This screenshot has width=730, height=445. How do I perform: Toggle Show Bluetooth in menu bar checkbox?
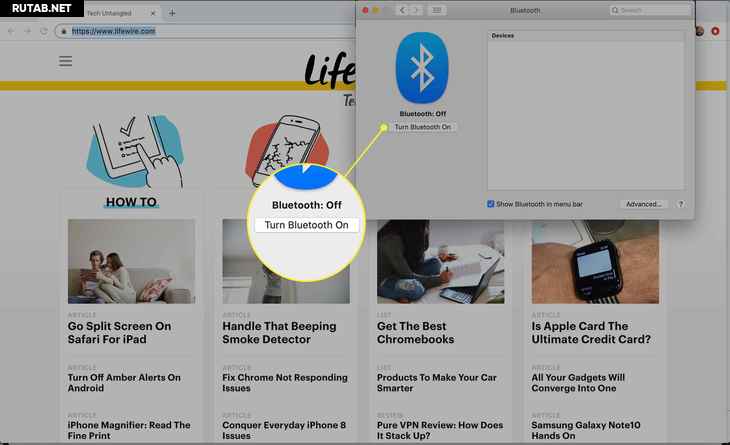tap(490, 204)
